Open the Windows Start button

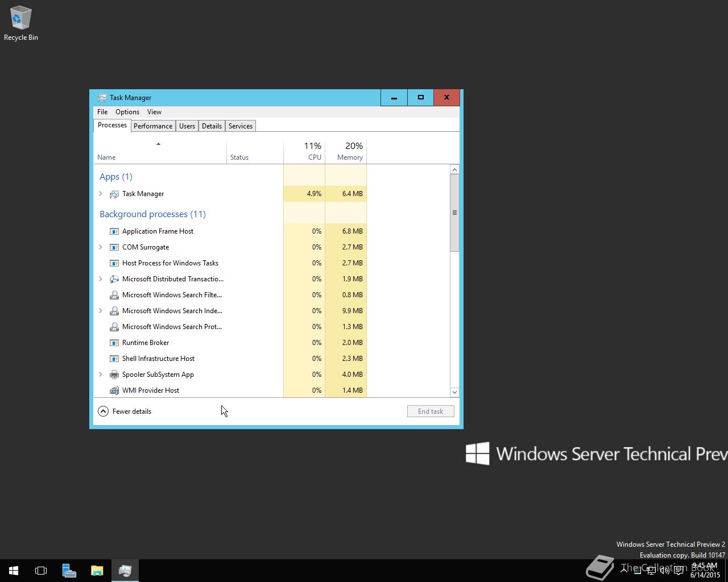pyautogui.click(x=14, y=571)
